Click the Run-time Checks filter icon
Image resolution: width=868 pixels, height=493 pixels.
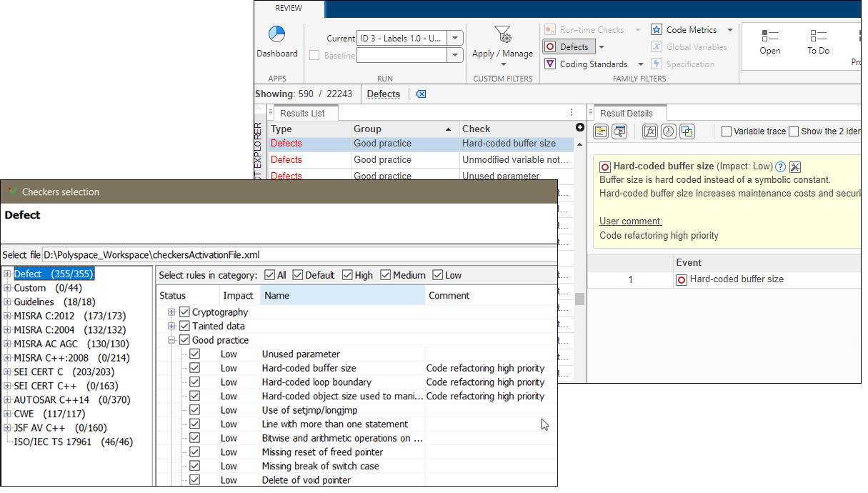tap(549, 30)
